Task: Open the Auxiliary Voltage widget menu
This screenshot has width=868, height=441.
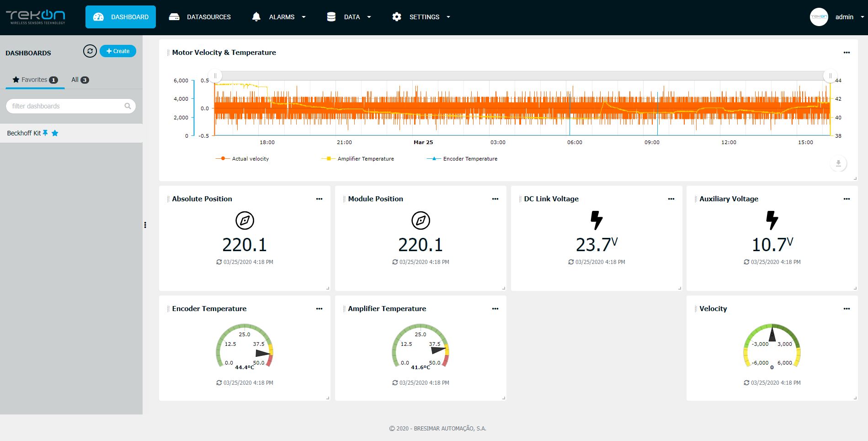Action: 847,199
